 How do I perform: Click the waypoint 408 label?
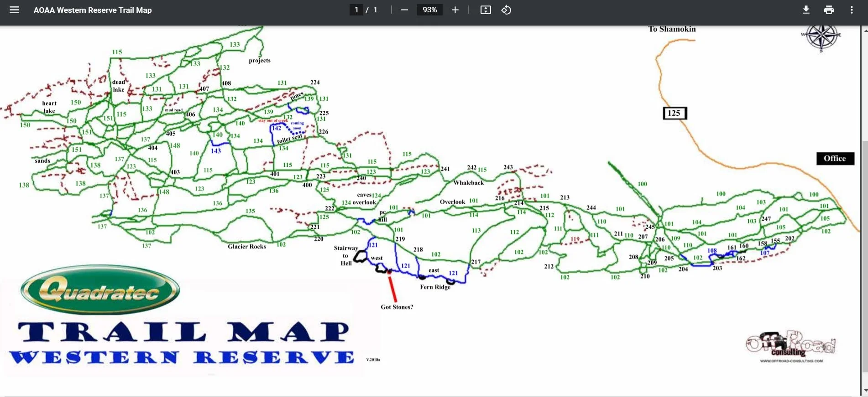[x=226, y=83]
